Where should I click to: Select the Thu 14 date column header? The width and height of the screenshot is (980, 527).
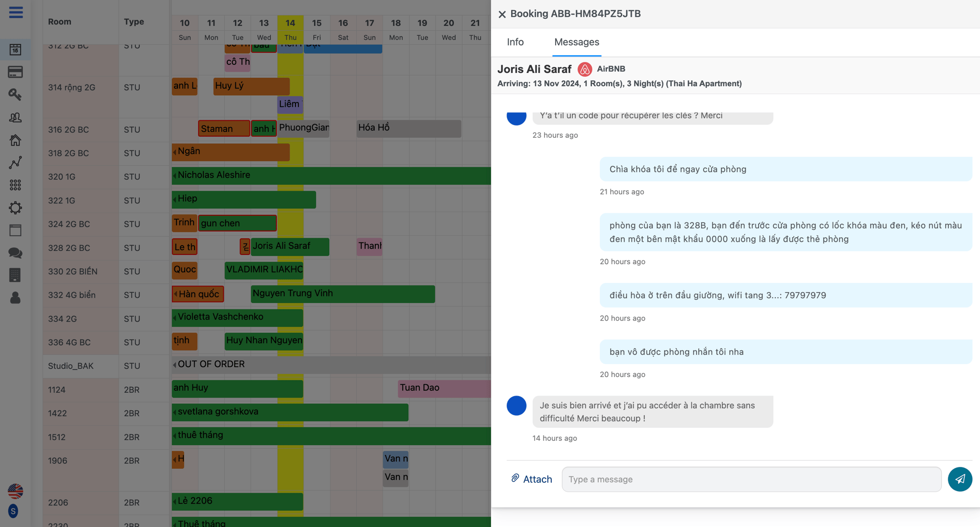290,29
